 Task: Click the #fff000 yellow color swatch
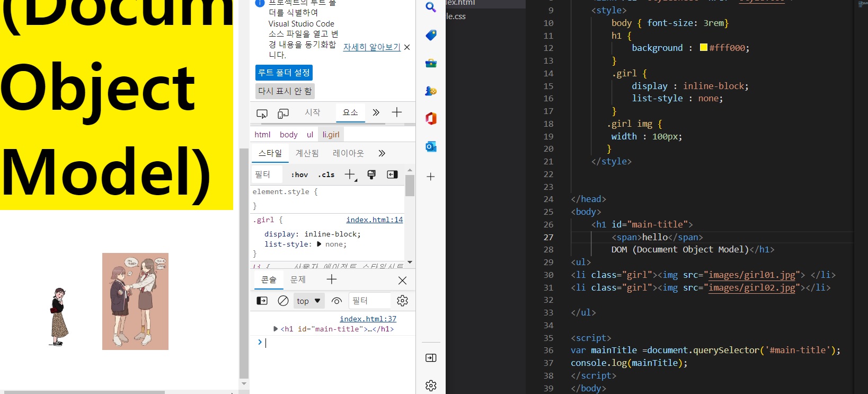(x=704, y=47)
